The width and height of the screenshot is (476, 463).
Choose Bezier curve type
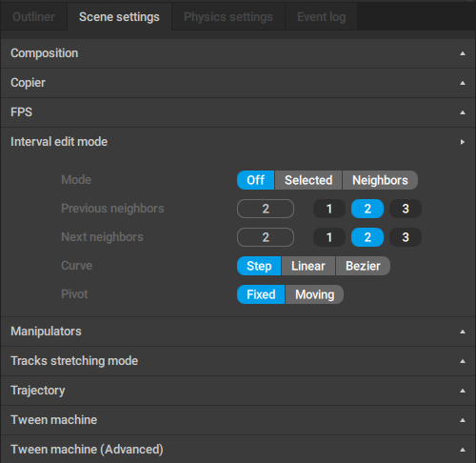coord(363,266)
